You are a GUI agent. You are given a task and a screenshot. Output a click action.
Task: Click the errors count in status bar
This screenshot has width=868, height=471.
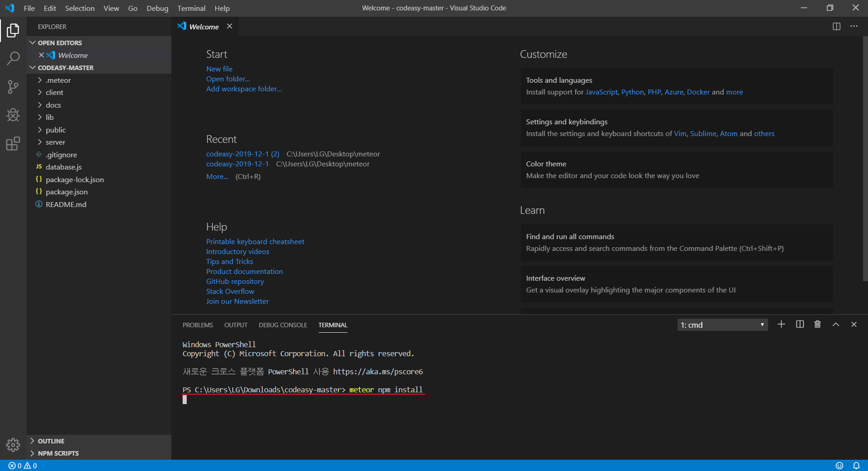[x=15, y=466]
